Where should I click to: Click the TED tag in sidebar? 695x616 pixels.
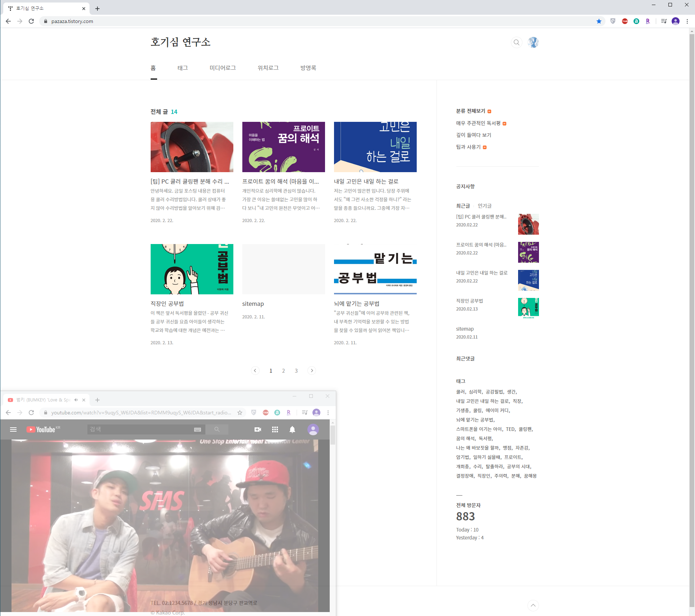510,429
